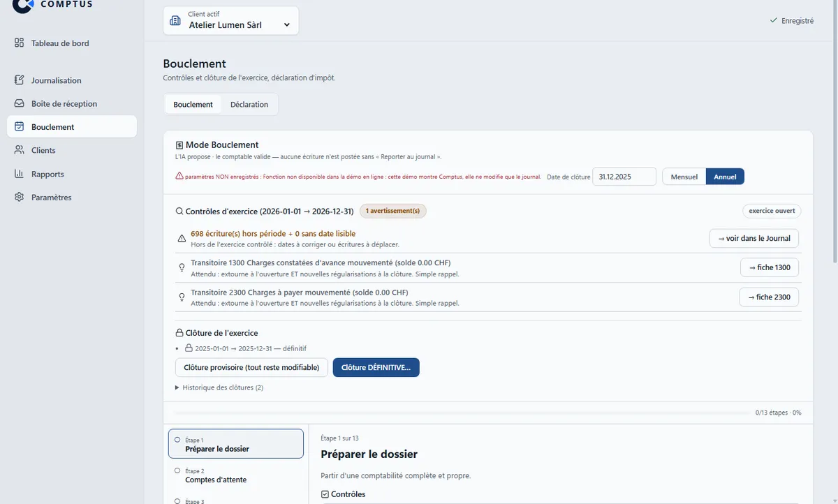Open Boîte de réception in sidebar
The width and height of the screenshot is (838, 504).
tap(72, 103)
